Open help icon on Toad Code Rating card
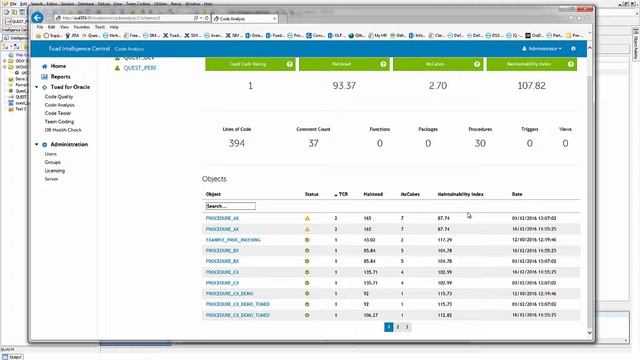640x360 pixels. pos(289,64)
